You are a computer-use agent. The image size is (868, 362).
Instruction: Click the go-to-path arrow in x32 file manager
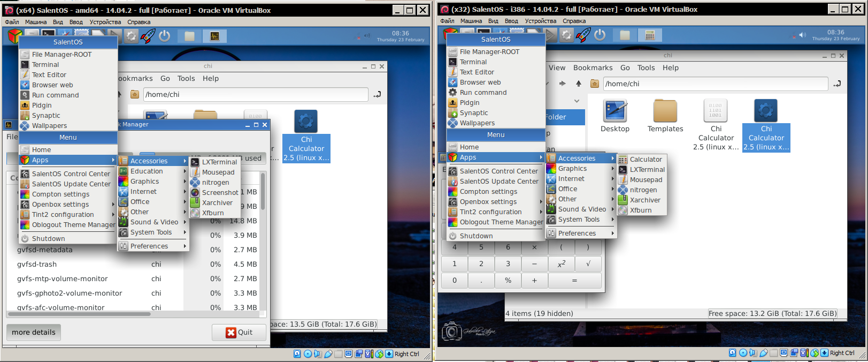point(837,84)
